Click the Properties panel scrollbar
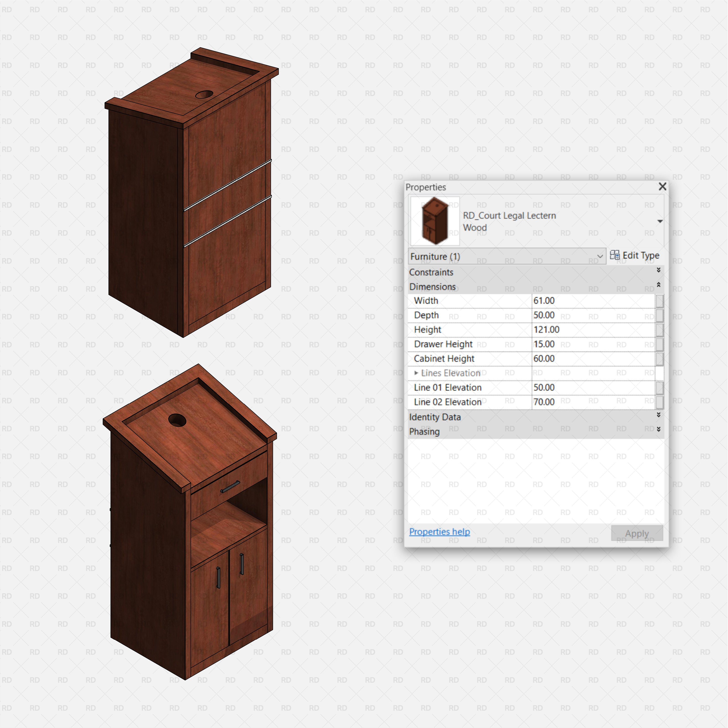Image resolution: width=728 pixels, height=728 pixels. (x=659, y=350)
